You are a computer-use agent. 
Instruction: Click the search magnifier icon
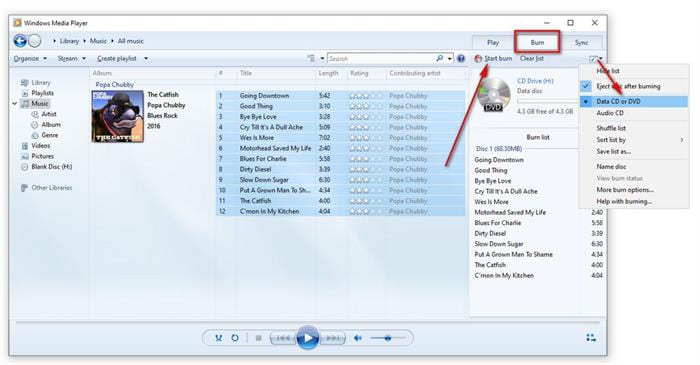[x=440, y=58]
